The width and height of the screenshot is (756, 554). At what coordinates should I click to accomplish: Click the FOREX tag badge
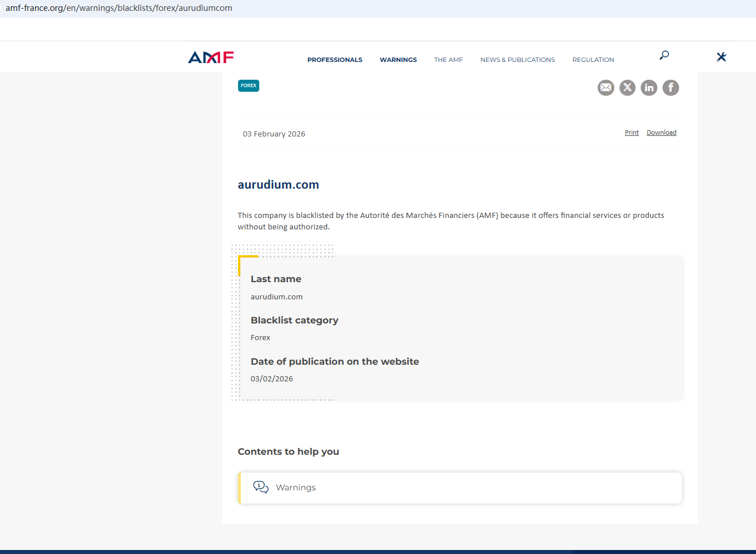248,85
